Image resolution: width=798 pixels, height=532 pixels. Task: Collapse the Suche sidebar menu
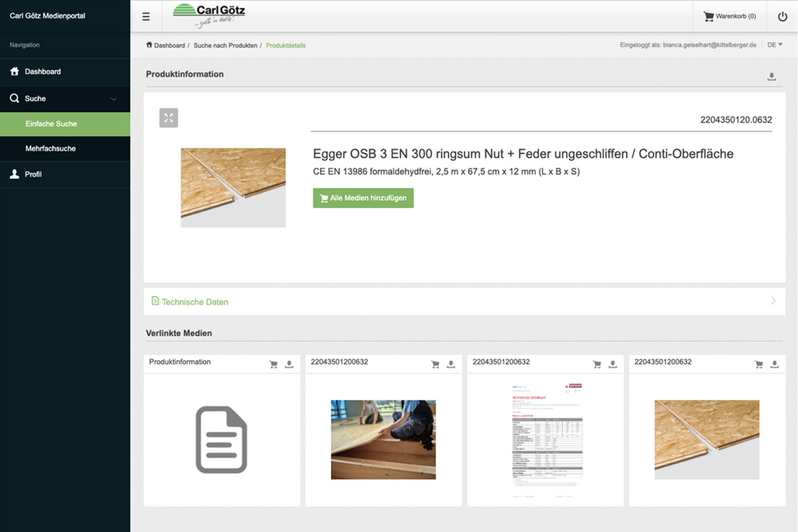click(x=65, y=99)
